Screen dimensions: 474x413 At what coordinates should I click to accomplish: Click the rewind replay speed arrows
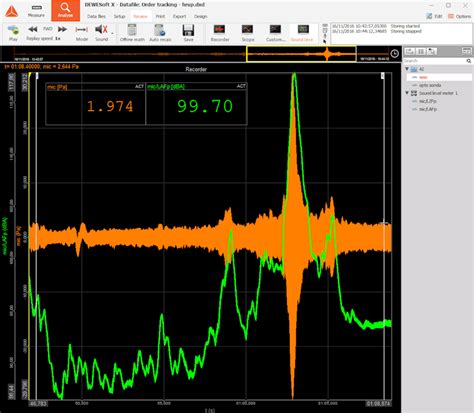point(33,29)
